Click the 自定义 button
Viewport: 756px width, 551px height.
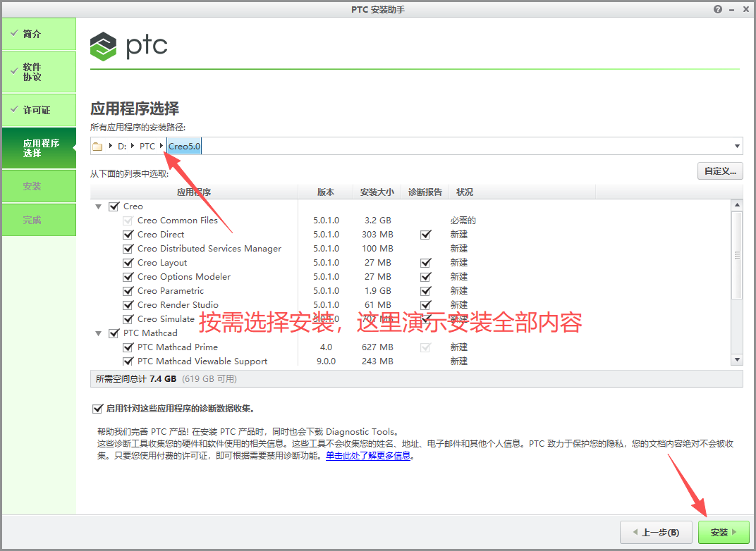click(x=720, y=171)
